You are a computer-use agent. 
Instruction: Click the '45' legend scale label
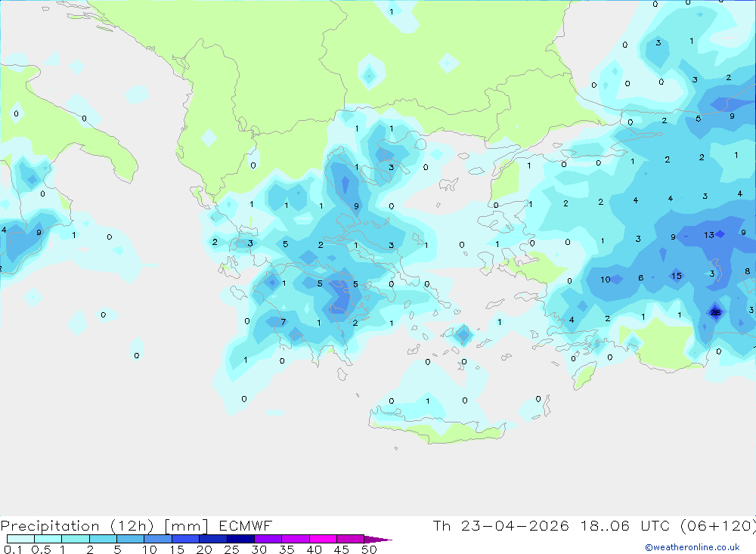[342, 549]
